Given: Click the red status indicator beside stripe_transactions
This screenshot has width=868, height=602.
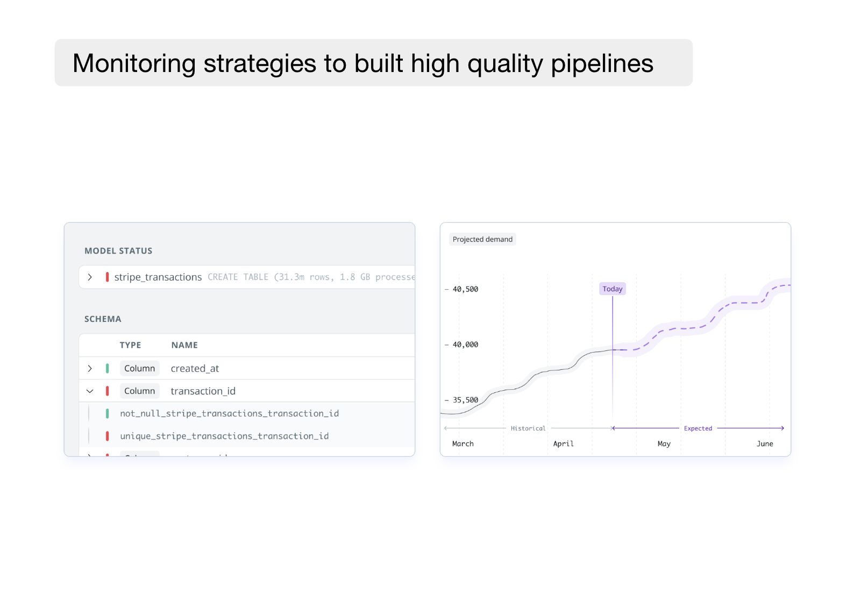Looking at the screenshot, I should point(108,277).
